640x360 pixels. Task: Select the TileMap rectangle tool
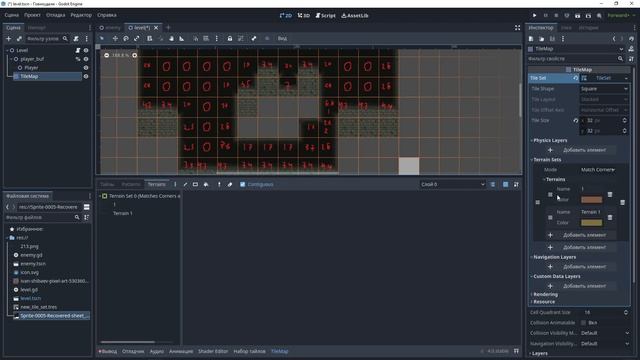coord(195,184)
